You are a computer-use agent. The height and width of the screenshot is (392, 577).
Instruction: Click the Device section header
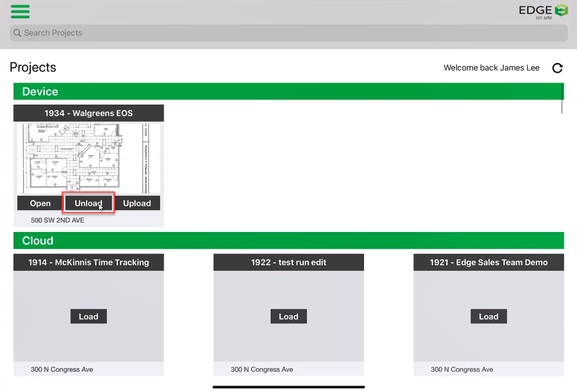click(x=40, y=92)
